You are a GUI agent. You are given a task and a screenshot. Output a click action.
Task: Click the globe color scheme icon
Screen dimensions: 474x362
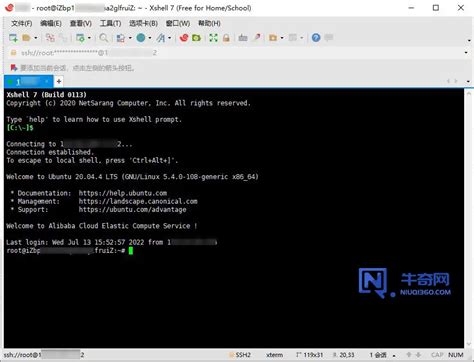pos(141,38)
